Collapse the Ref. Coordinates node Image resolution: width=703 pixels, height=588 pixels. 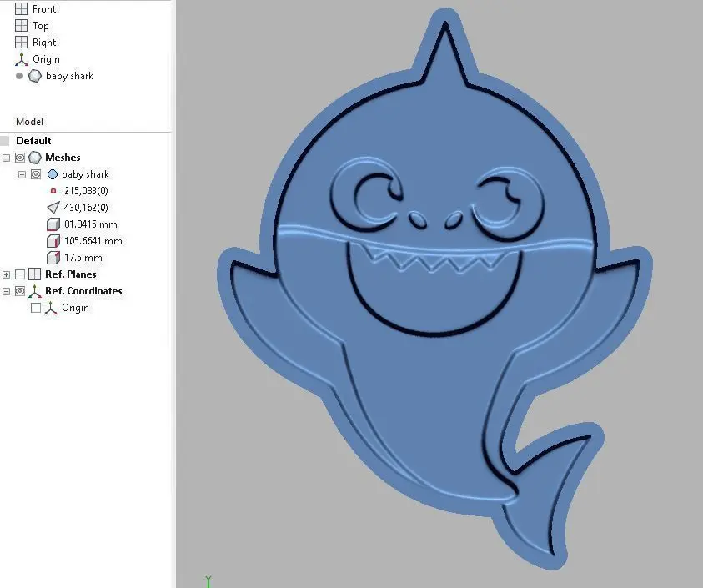[7, 292]
